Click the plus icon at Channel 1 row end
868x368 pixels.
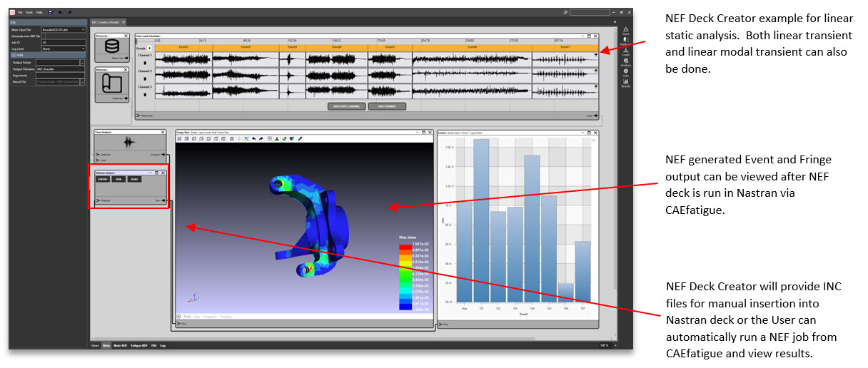click(595, 54)
